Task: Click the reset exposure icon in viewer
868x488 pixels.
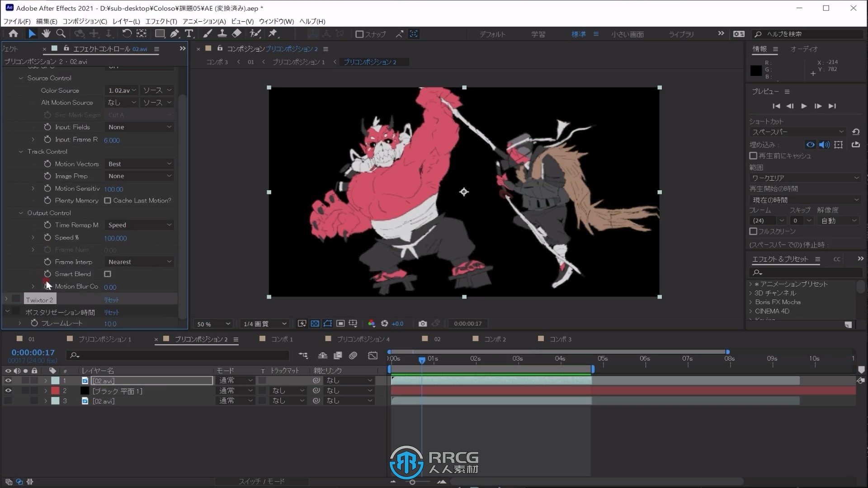Action: [x=384, y=324]
